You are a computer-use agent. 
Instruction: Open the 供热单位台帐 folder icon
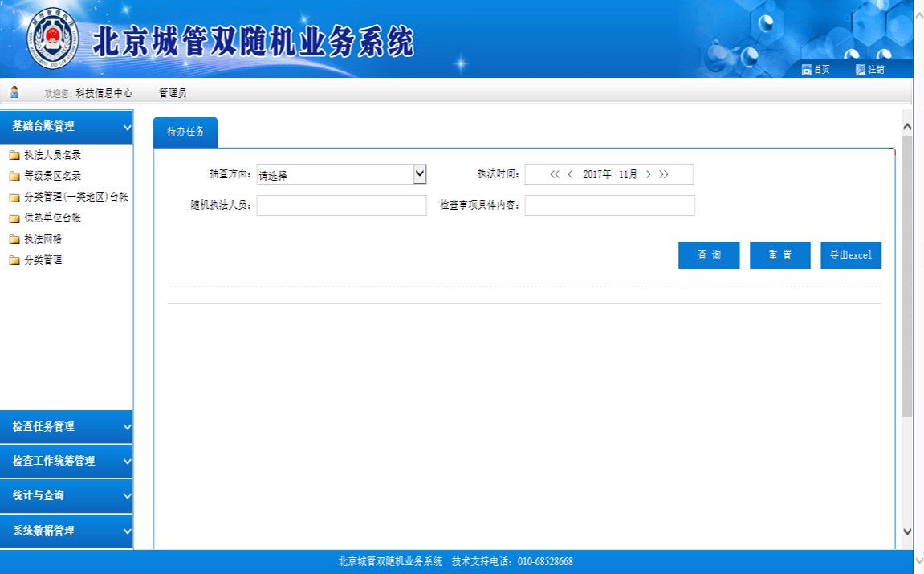click(14, 218)
